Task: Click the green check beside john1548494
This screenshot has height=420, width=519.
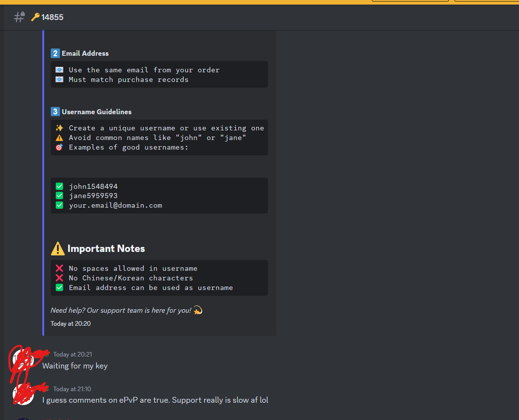Action: [x=59, y=186]
